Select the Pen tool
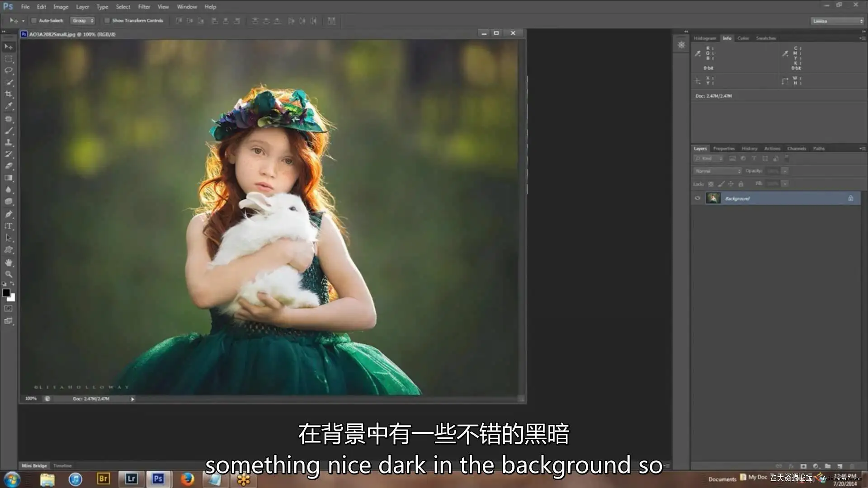 (9, 214)
